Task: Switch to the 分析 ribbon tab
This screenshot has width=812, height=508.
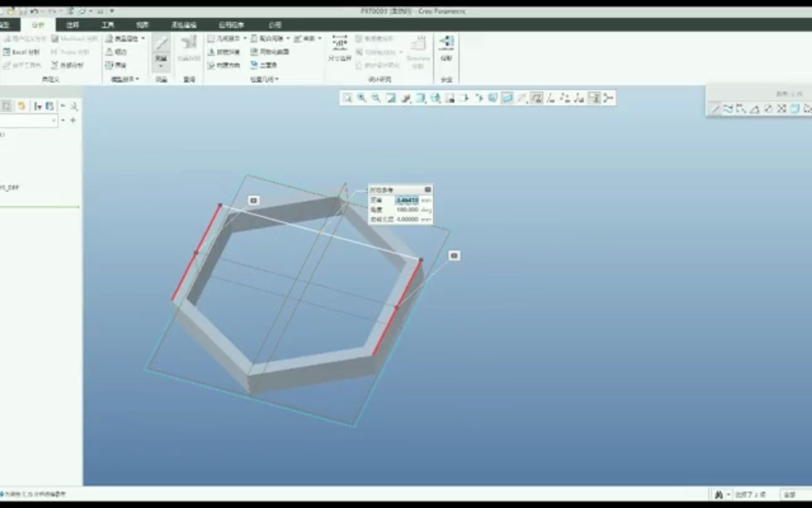Action: pyautogui.click(x=38, y=25)
